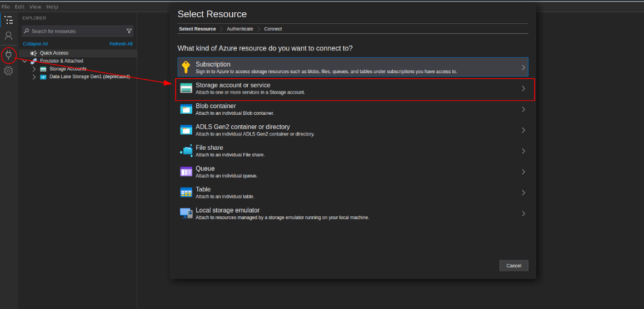The width and height of the screenshot is (644, 309).
Task: Click the Quick Access star icon
Action: tap(34, 53)
